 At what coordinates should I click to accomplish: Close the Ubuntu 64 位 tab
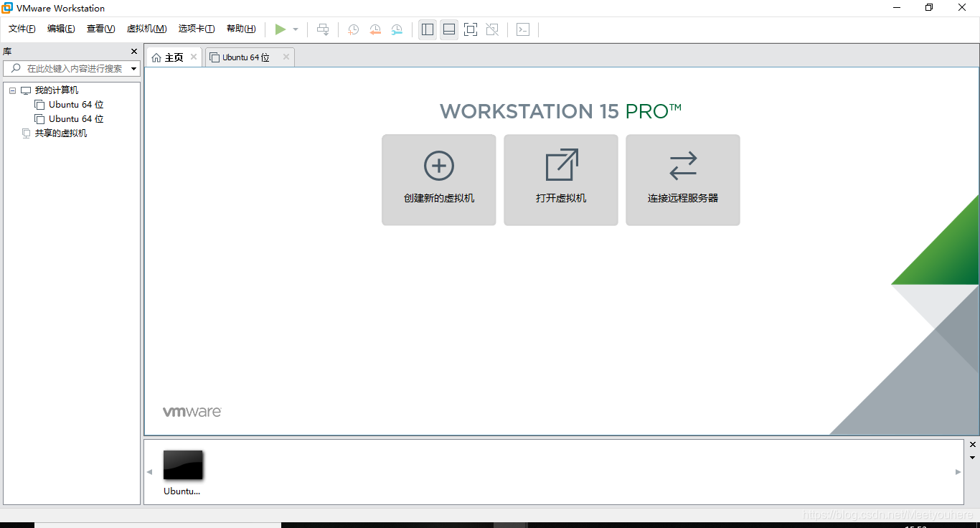(286, 57)
